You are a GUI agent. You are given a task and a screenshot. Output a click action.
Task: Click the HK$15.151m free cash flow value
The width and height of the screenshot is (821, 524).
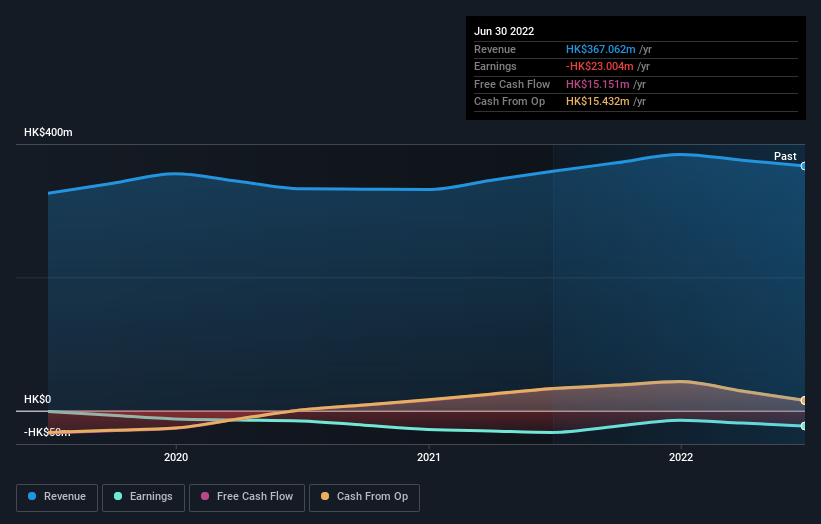pos(597,84)
